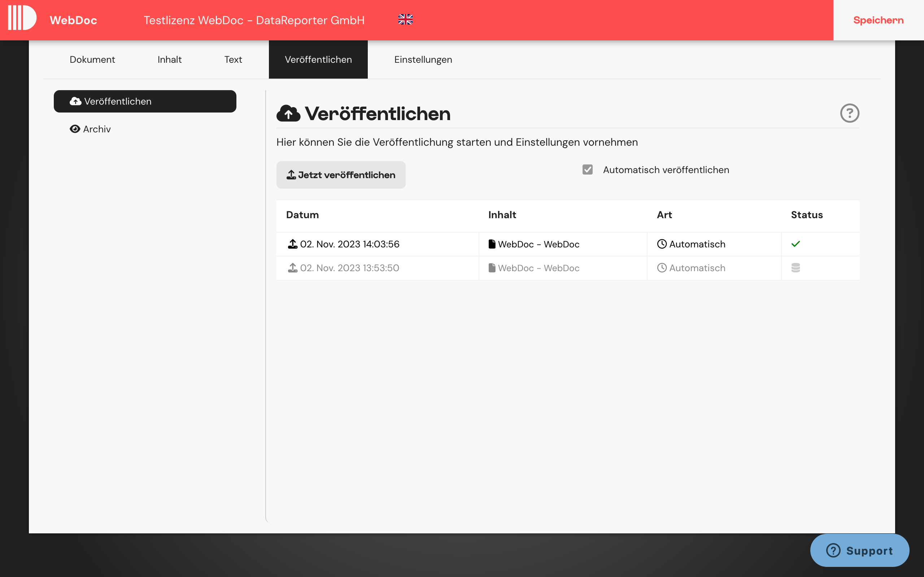Click the clock icon in the Automatisch column
The height and width of the screenshot is (577, 924).
662,244
